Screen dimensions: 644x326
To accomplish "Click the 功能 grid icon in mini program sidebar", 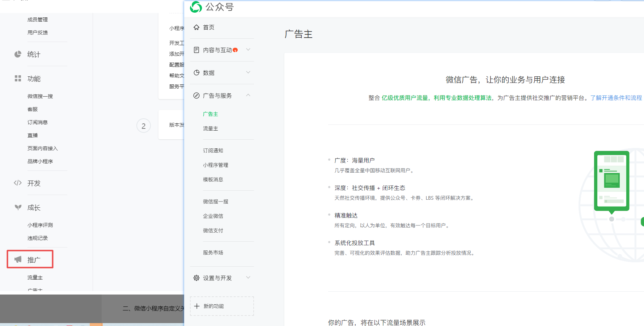I will point(18,79).
